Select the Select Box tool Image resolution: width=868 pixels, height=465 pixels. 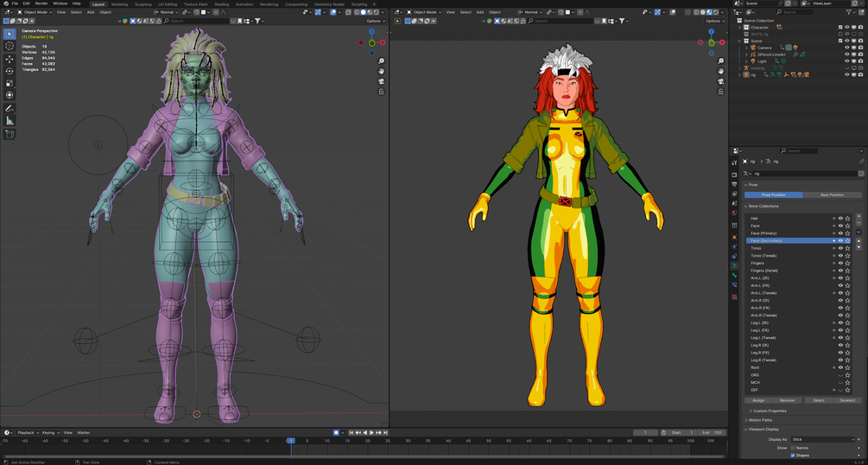pyautogui.click(x=10, y=34)
